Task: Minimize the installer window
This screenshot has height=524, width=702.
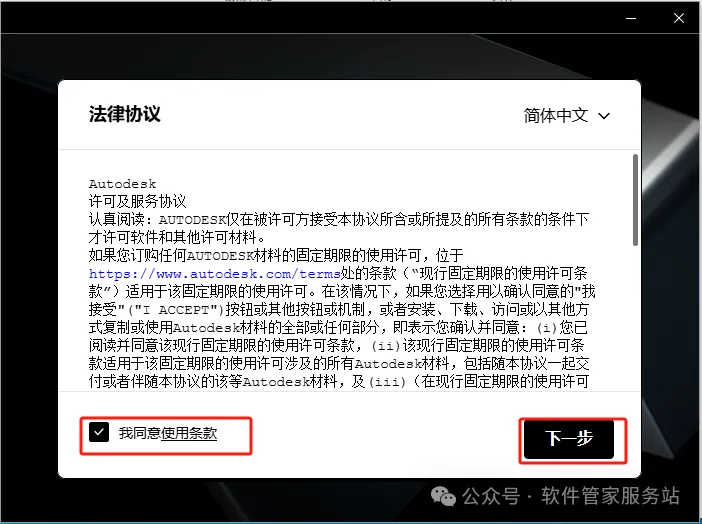Action: click(x=631, y=18)
